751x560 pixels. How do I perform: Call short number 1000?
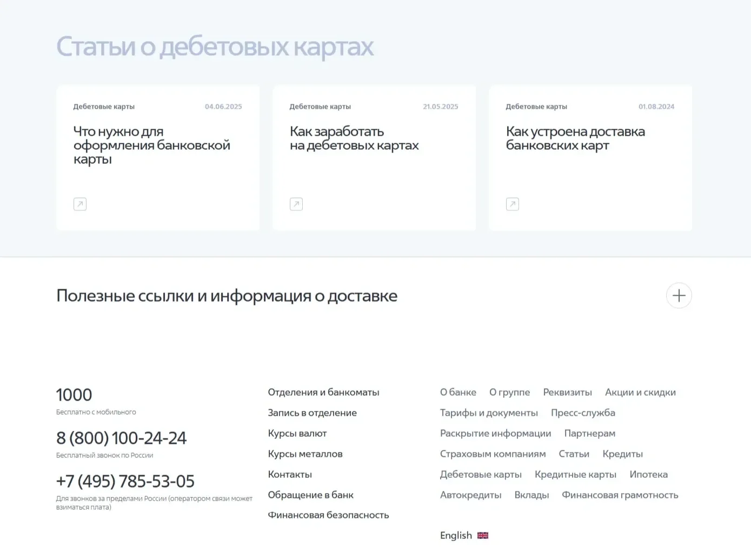74,395
